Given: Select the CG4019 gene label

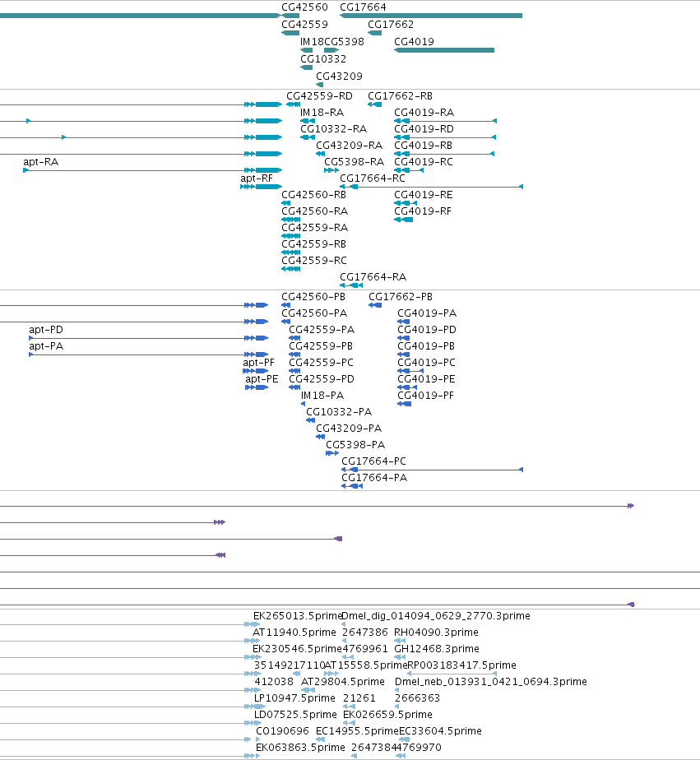Looking at the screenshot, I should (414, 42).
